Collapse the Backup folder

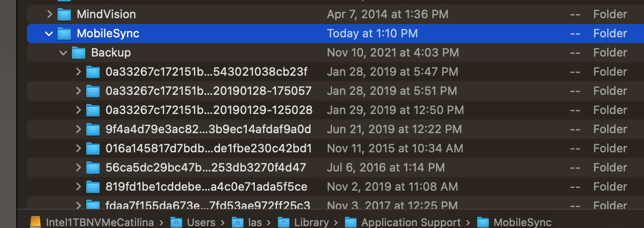coord(63,53)
